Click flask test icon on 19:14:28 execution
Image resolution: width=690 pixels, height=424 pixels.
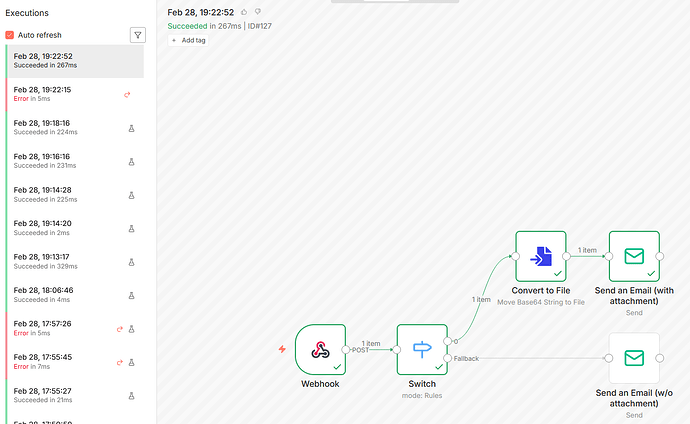[131, 195]
